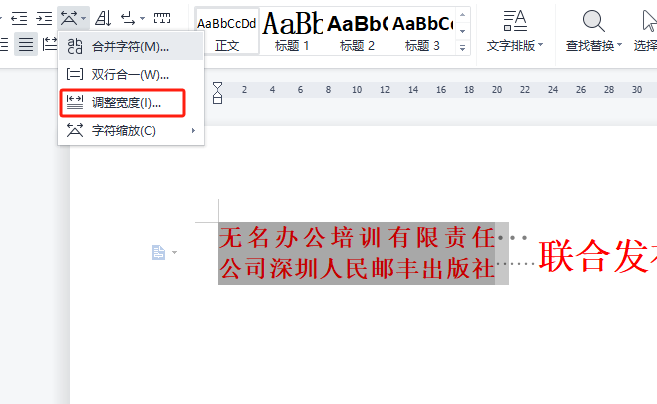This screenshot has width=657, height=404.
Task: Click the text 无名办公培训有限责任
Action: (357, 237)
